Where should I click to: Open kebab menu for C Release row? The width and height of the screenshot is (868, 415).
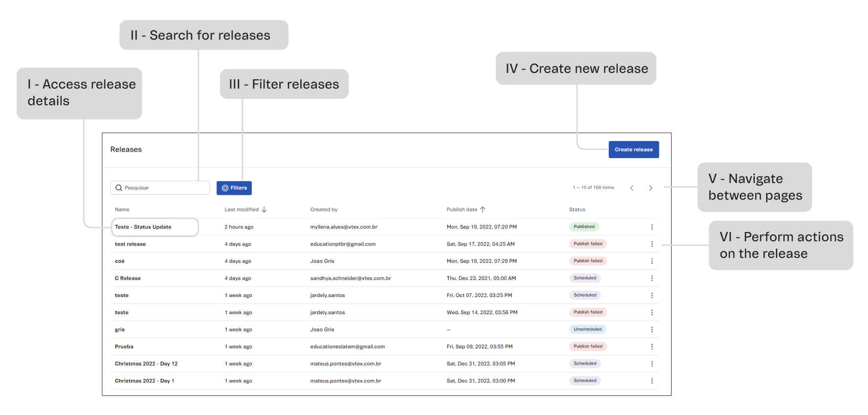(651, 278)
